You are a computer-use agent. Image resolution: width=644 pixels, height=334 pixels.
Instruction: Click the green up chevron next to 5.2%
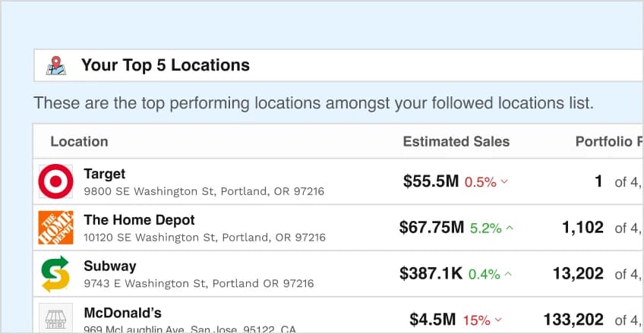coord(510,228)
